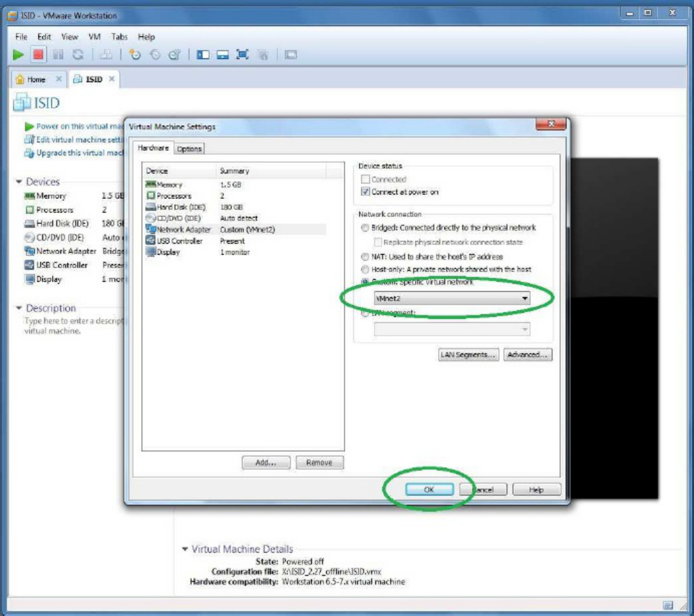Select the Memory row in settings device list
The height and width of the screenshot is (616, 694).
[x=235, y=184]
